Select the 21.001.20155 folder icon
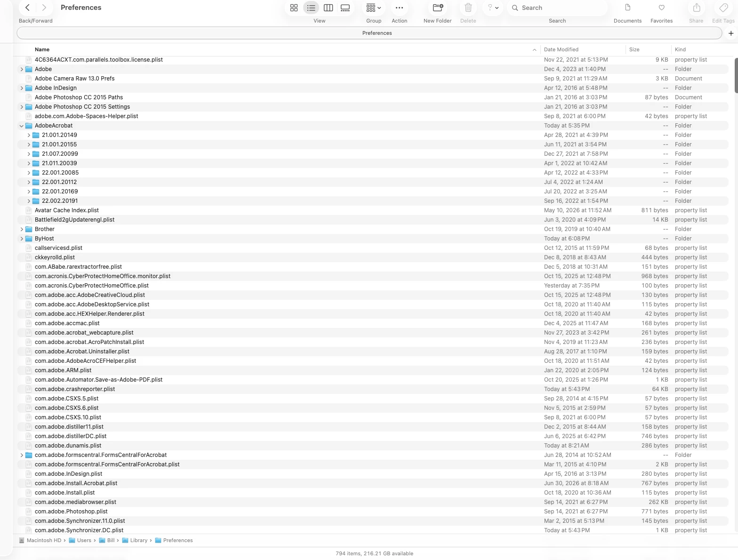The width and height of the screenshot is (738, 560). pyautogui.click(x=36, y=144)
